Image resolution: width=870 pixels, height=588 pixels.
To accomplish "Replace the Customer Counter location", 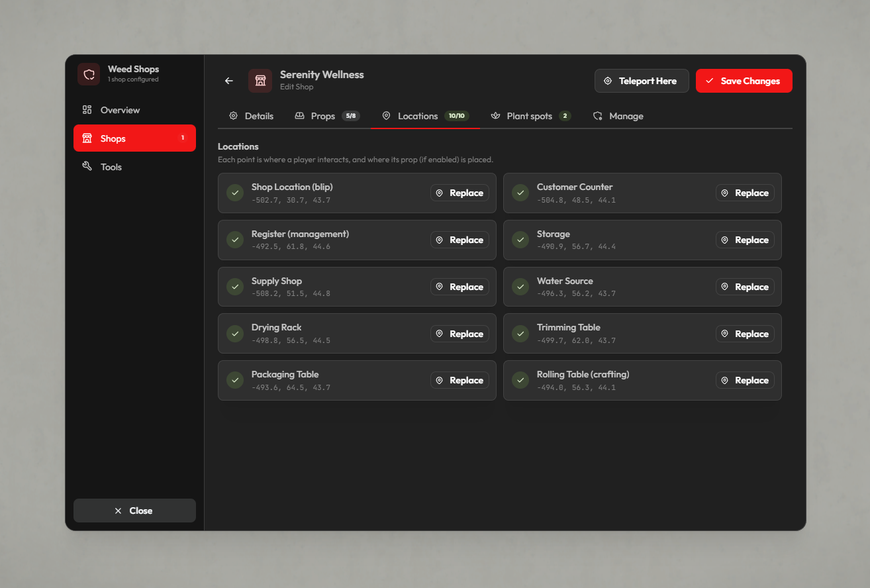I will tap(745, 193).
